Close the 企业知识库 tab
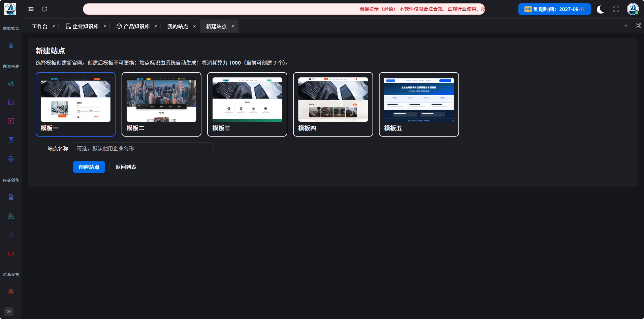Viewport: 644px width, 319px height. pos(105,26)
